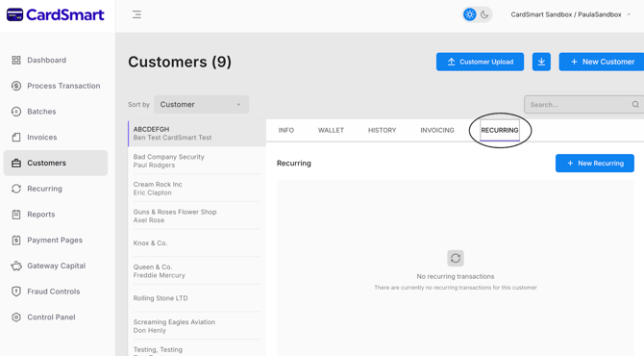The height and width of the screenshot is (356, 644).
Task: Select Customers in sidebar
Action: tap(56, 163)
